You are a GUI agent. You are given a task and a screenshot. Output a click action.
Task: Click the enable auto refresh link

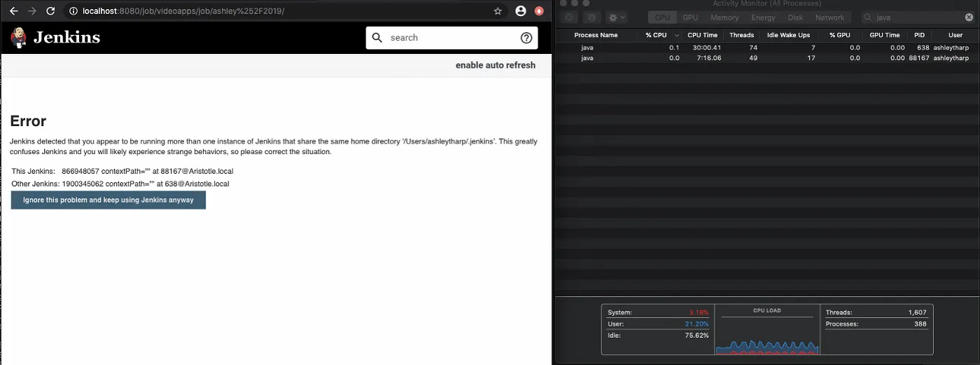pyautogui.click(x=496, y=65)
